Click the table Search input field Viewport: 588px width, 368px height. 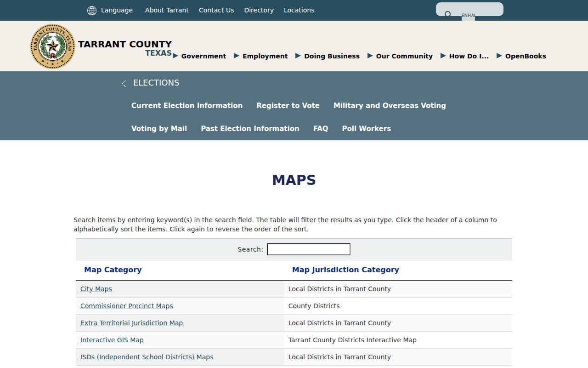309,249
